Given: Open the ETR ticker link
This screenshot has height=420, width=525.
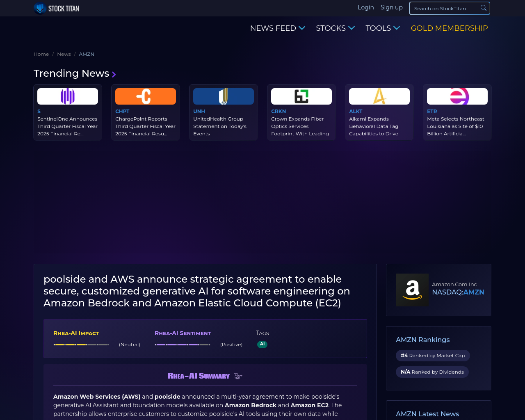Looking at the screenshot, I should click(x=432, y=112).
